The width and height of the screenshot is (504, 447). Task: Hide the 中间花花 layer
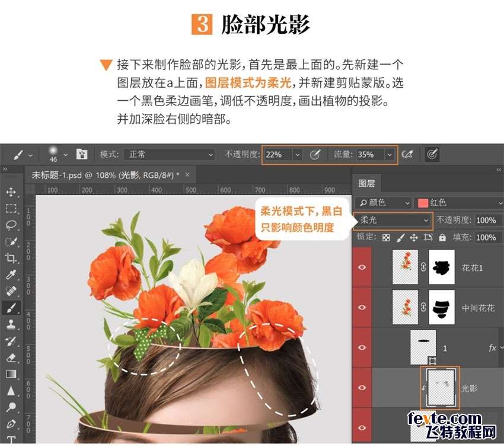click(362, 308)
